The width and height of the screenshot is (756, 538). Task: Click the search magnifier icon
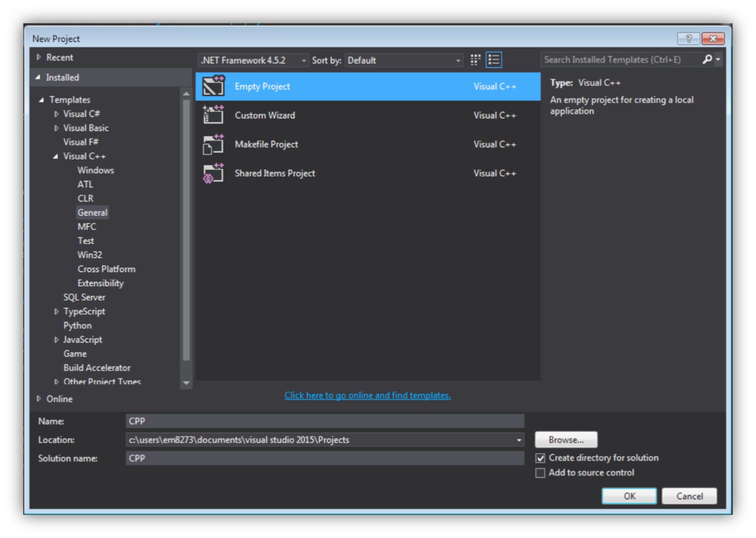point(707,59)
